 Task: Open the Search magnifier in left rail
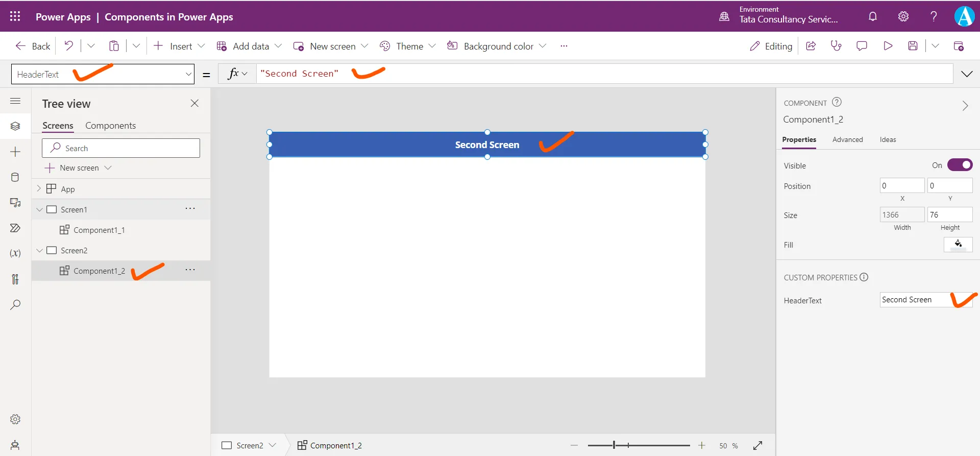(15, 305)
